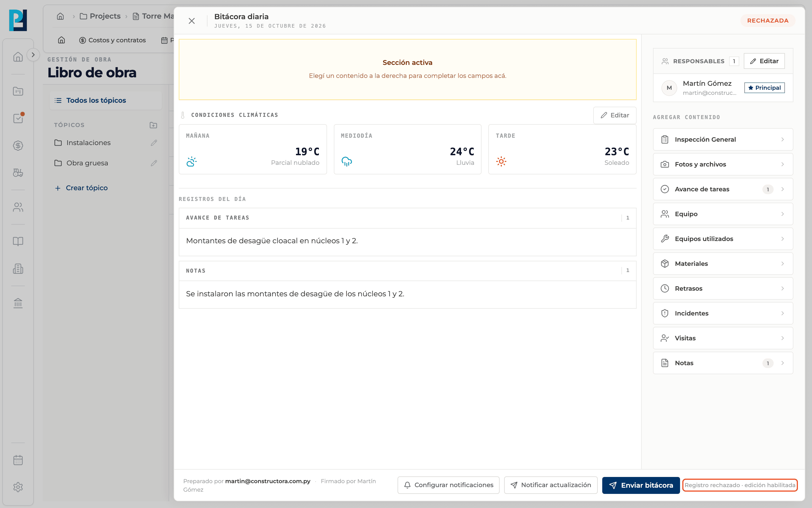This screenshot has height=508, width=812.
Task: Go to Projects in the breadcrumb
Action: [x=100, y=16]
